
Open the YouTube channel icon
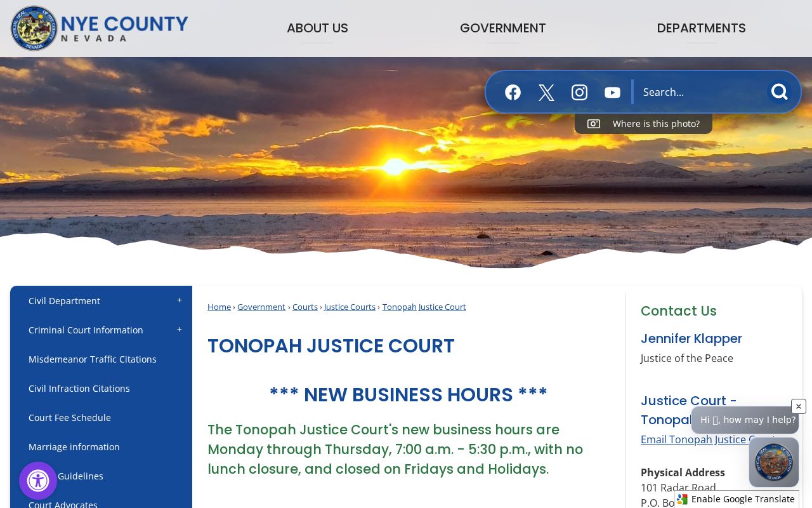tap(612, 93)
